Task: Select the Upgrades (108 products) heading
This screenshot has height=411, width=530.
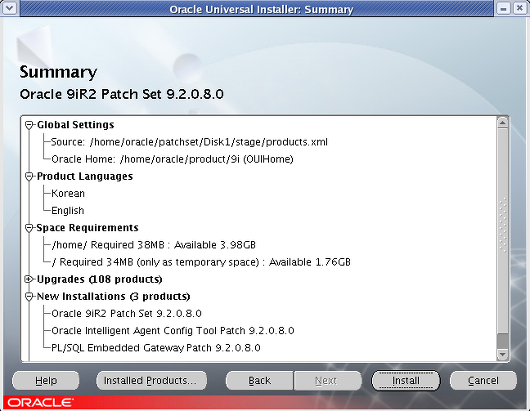Action: pos(99,280)
